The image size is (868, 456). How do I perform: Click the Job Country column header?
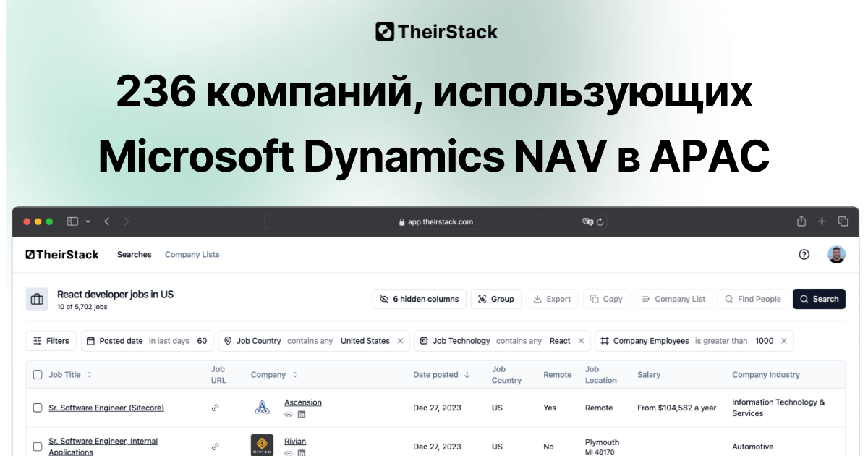(x=506, y=375)
